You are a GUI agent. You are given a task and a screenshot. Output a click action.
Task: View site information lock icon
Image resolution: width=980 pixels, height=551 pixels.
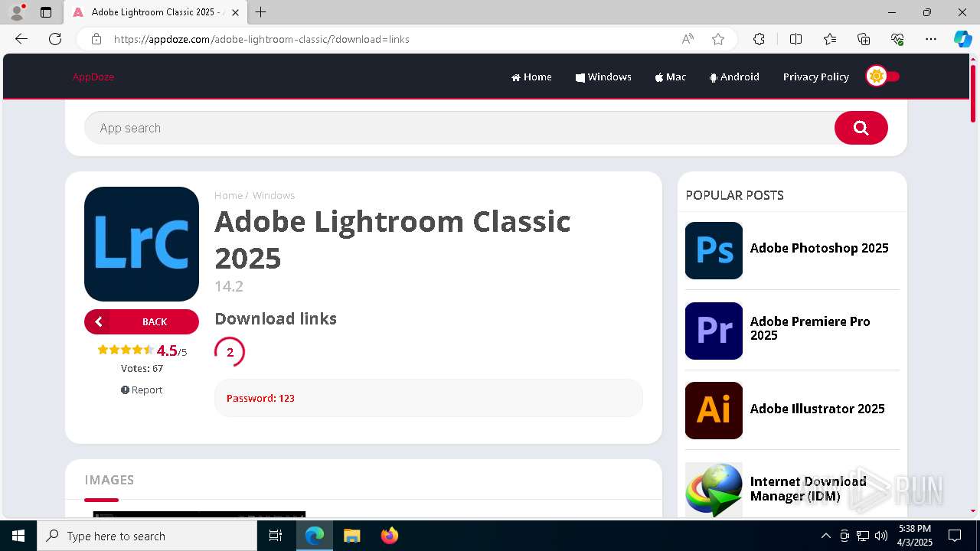click(x=96, y=39)
